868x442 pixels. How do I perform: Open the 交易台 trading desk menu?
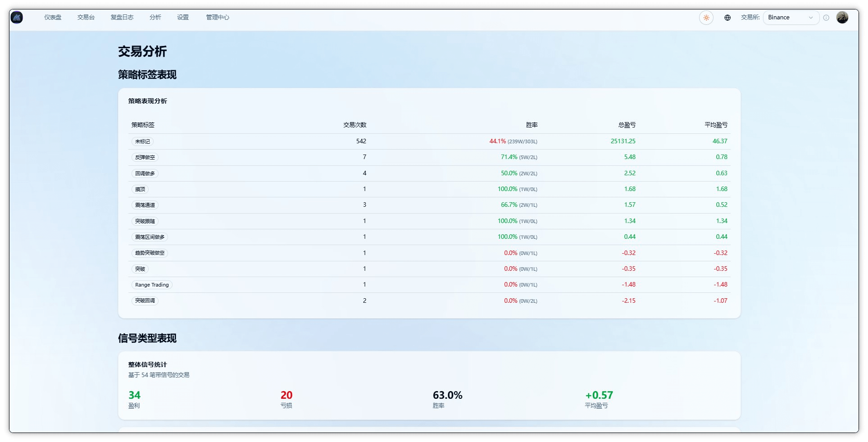(x=86, y=17)
